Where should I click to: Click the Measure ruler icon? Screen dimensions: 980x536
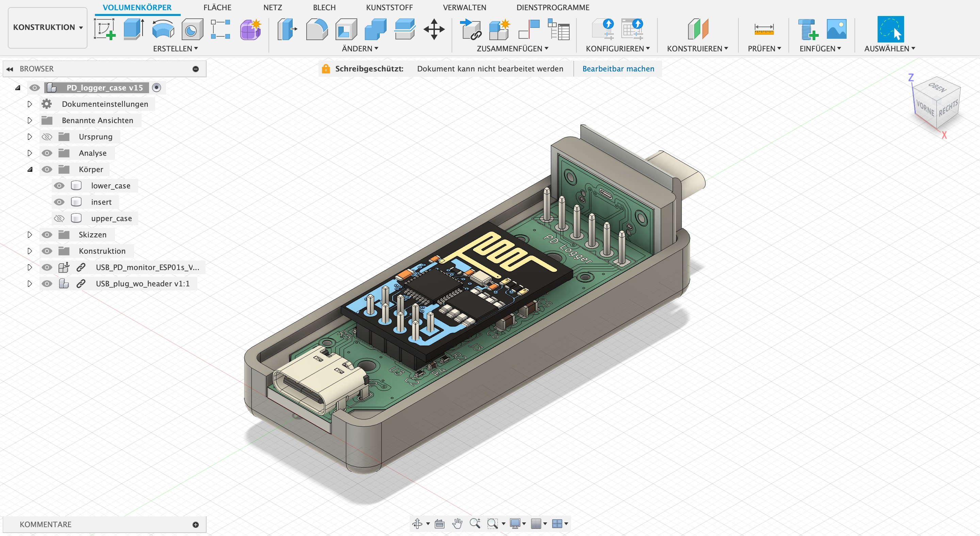[x=764, y=29]
